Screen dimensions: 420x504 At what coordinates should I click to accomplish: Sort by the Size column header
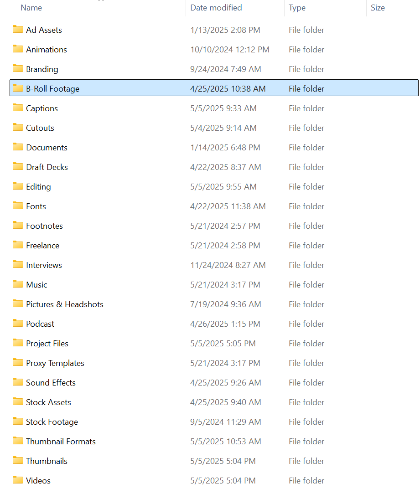click(378, 8)
